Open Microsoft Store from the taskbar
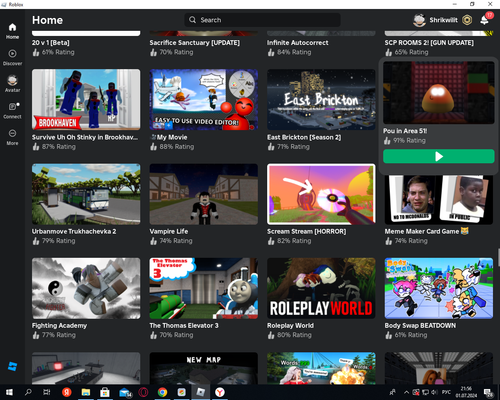The image size is (500, 400). pos(105,392)
